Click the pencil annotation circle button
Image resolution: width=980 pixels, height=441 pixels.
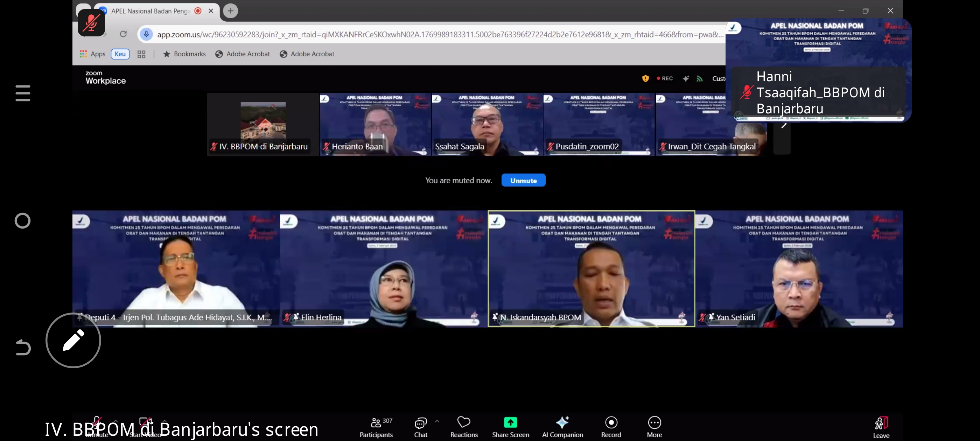[x=73, y=340]
